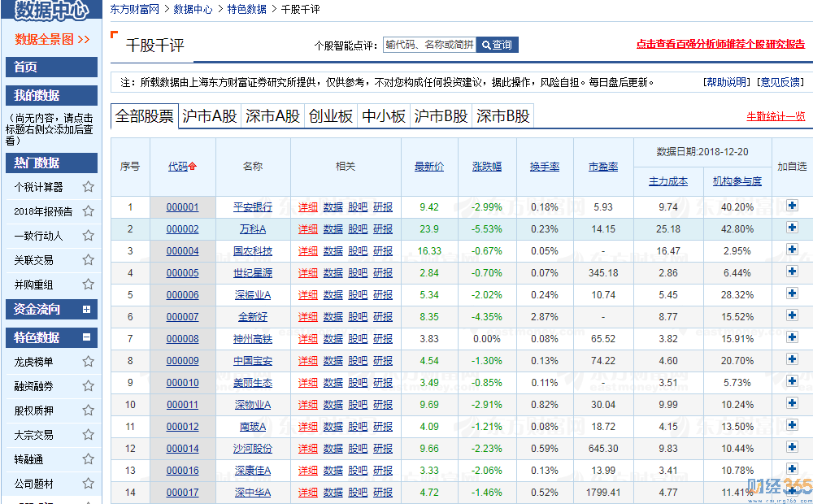The width and height of the screenshot is (813, 504).
Task: Add 平安银行 to watchlist with plus icon
Action: [792, 206]
